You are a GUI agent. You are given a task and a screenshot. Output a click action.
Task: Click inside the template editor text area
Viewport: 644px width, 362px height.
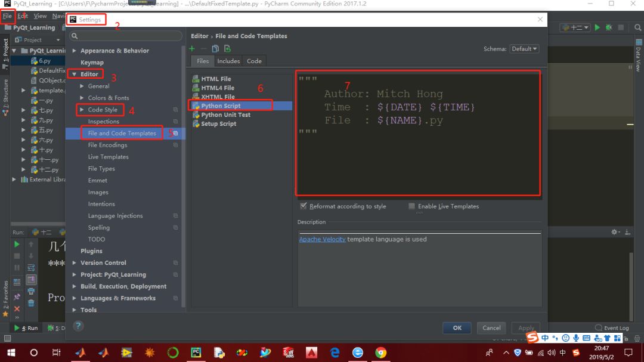click(x=417, y=133)
